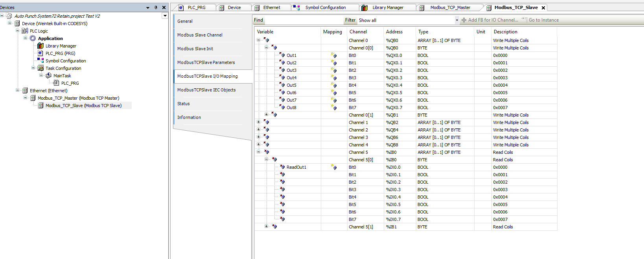Select Modbus_TCP_Master (Modbus TCP Master) in tree

[x=78, y=98]
